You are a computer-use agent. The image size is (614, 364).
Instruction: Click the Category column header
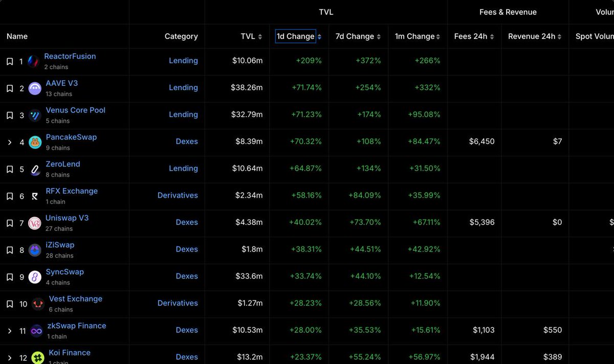point(181,36)
